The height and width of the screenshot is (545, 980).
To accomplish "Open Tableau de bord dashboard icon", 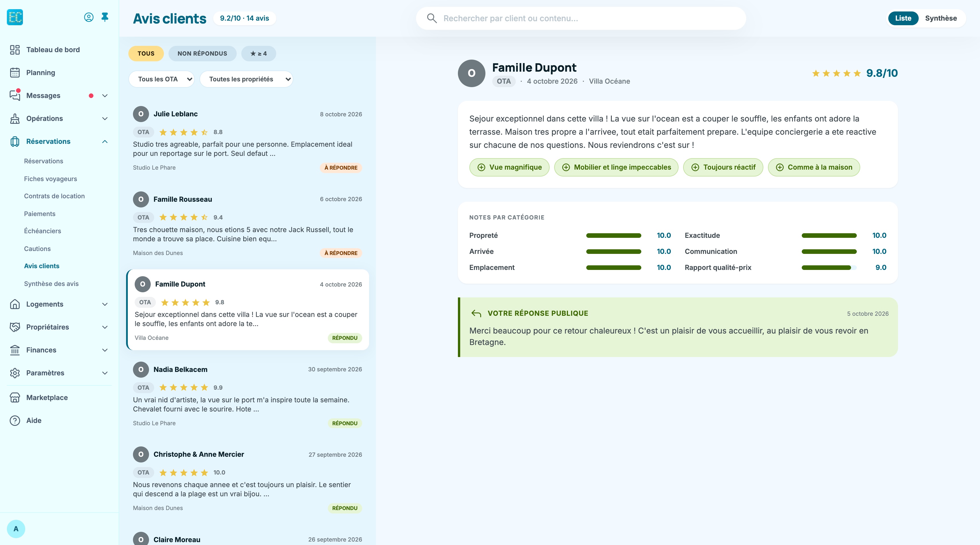I will click(15, 50).
